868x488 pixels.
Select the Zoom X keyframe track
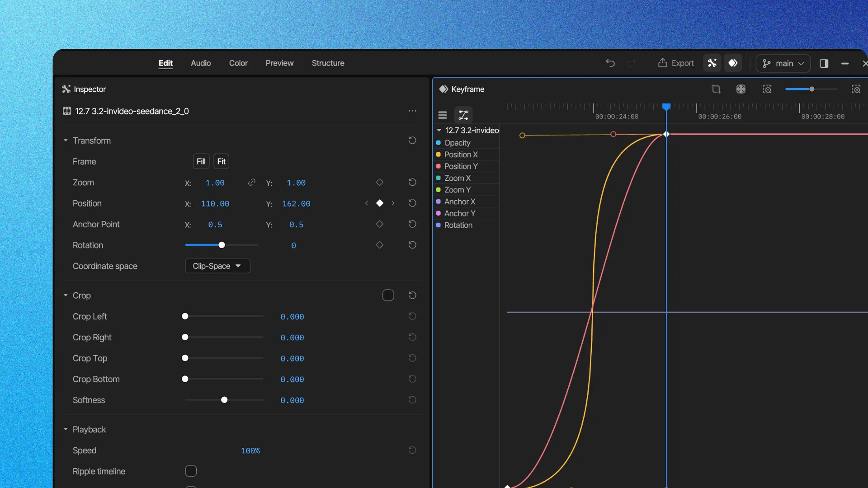click(x=467, y=178)
